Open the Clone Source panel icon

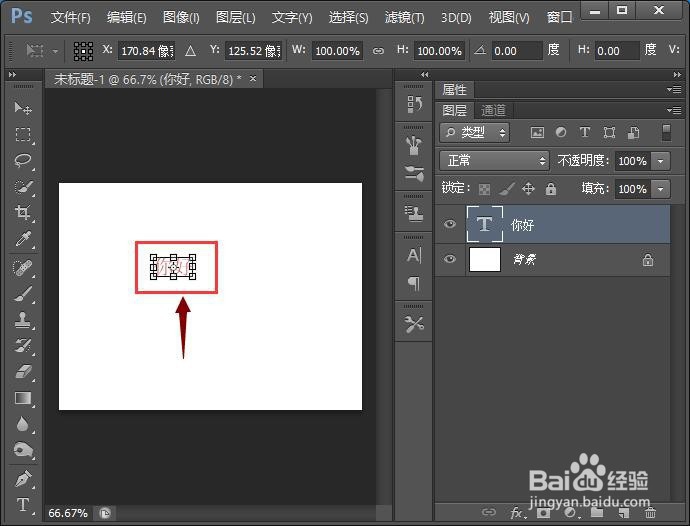pos(414,214)
